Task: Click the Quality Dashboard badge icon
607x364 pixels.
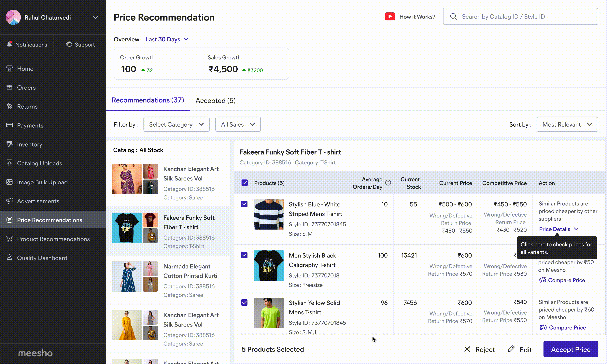Action: [x=10, y=258]
